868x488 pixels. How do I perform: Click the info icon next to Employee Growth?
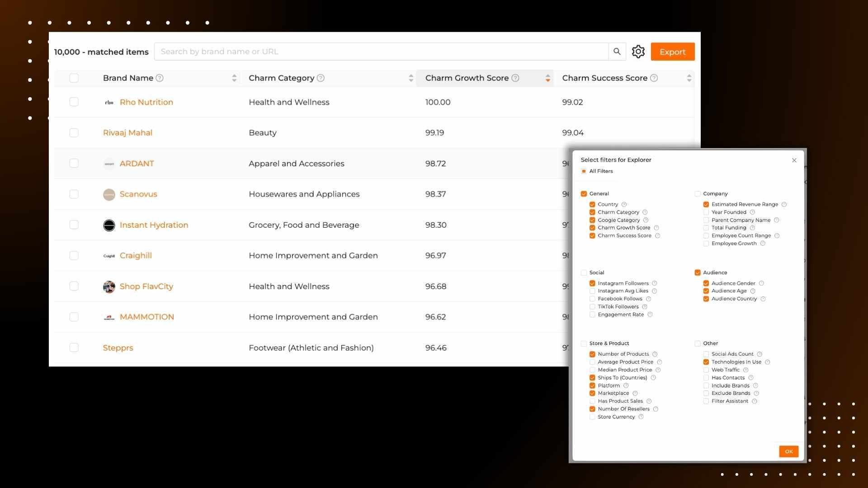pyautogui.click(x=763, y=244)
